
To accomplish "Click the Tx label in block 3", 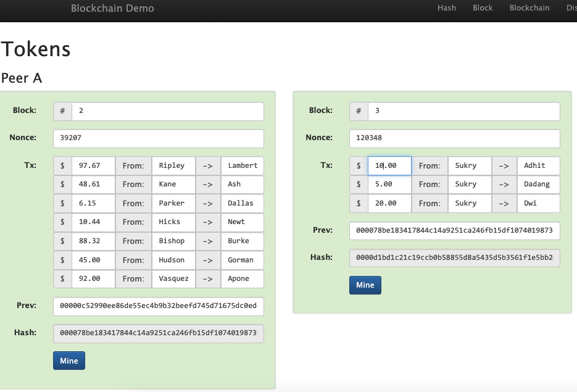I will (326, 165).
